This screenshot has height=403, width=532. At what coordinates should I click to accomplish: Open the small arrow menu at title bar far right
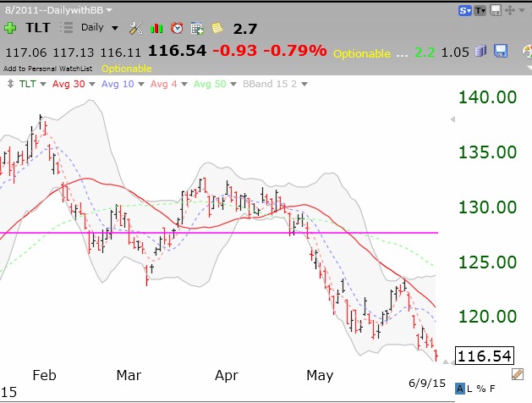(522, 10)
